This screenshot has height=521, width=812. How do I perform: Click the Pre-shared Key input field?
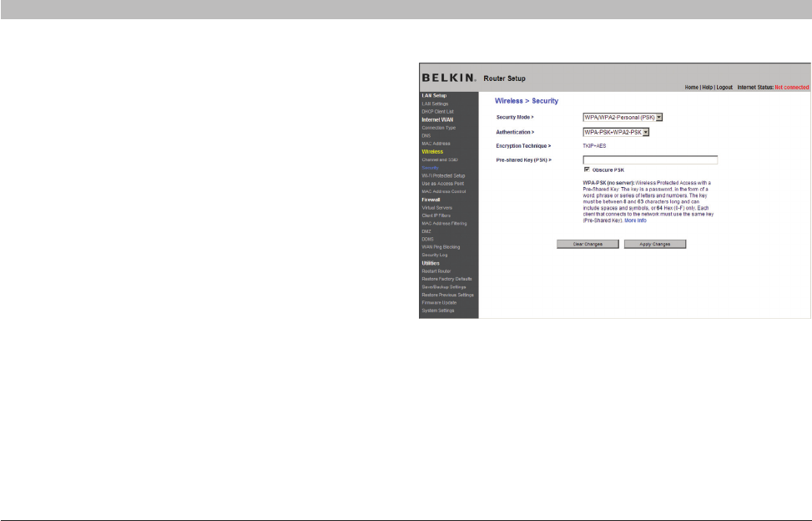coord(650,159)
